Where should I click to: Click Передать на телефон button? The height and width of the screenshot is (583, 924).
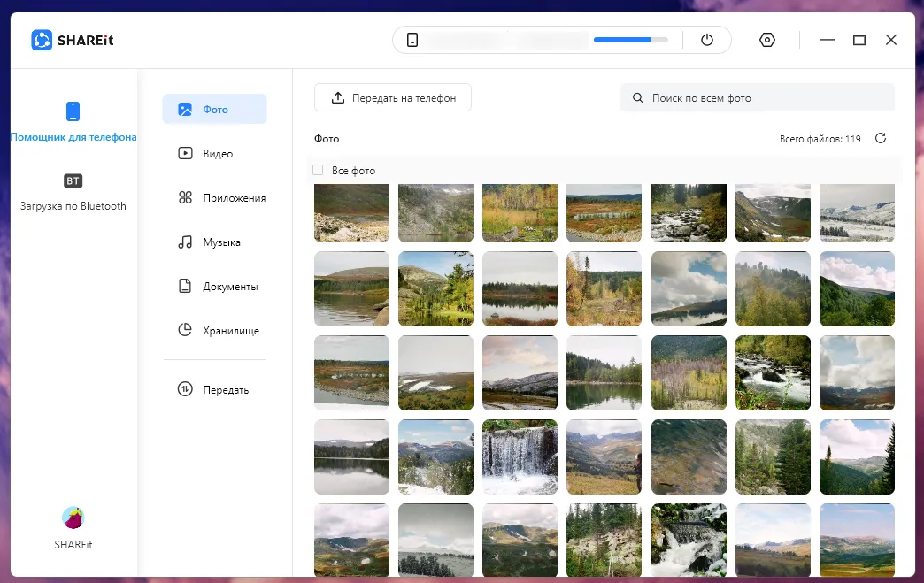(x=392, y=97)
